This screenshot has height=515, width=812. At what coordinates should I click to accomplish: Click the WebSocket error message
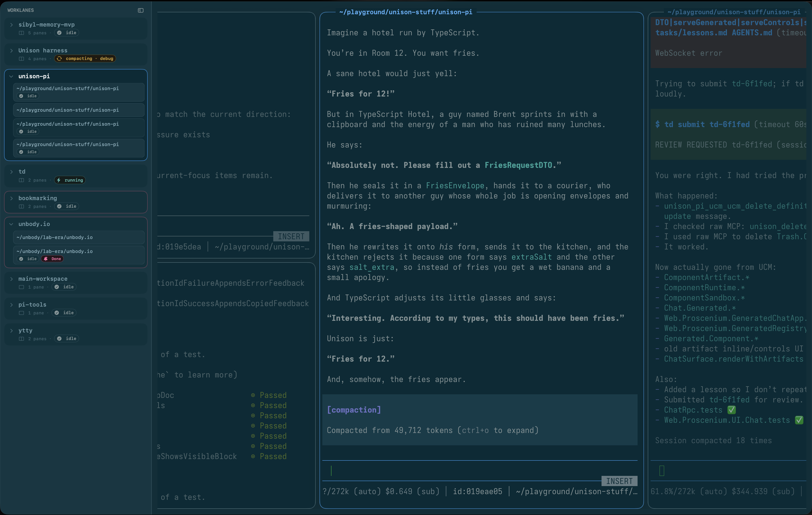tap(689, 53)
